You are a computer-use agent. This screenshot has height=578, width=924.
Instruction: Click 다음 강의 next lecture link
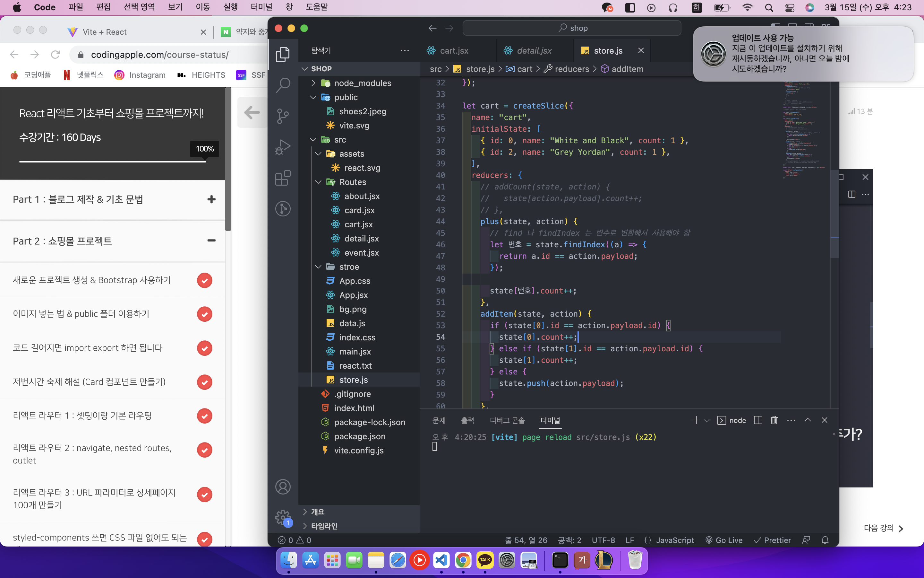click(884, 528)
